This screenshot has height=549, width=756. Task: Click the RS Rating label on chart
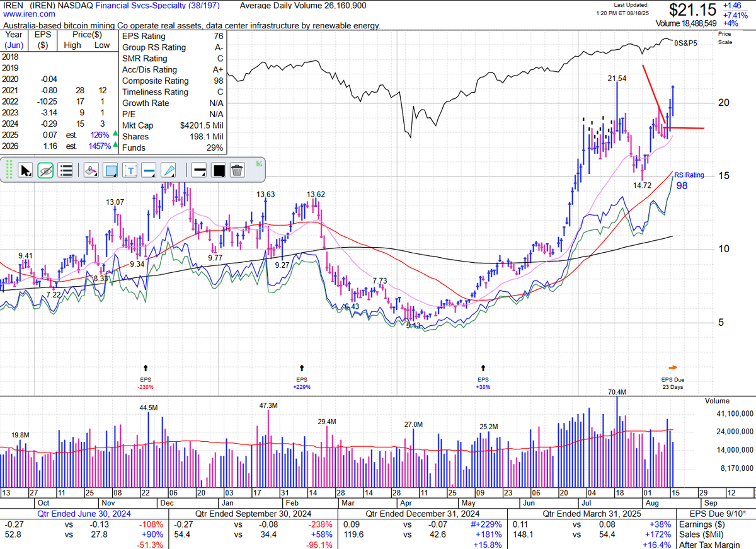tap(689, 175)
